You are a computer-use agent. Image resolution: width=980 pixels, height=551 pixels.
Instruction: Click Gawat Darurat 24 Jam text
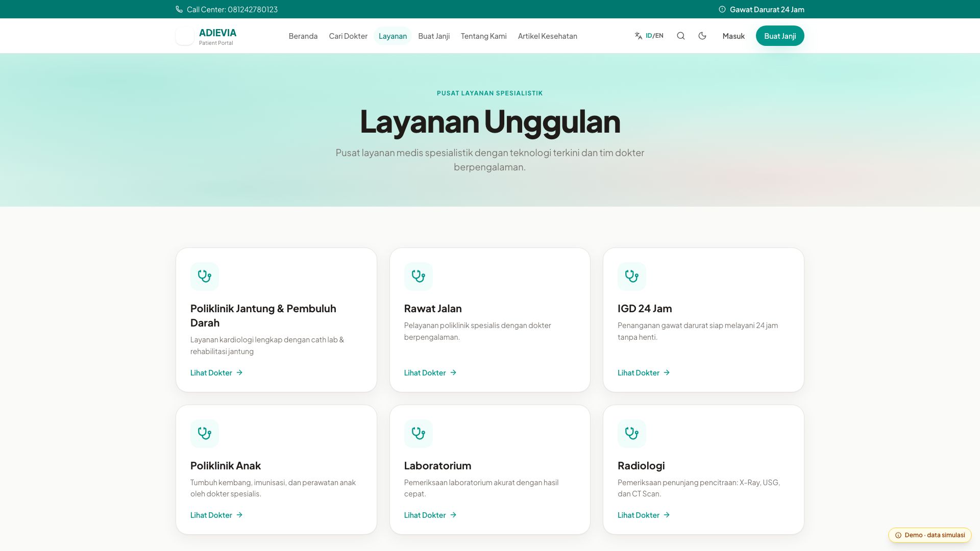767,9
